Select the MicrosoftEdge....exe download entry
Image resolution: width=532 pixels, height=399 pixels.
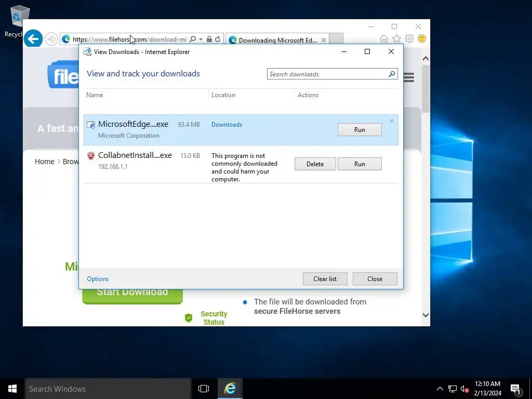tap(241, 130)
